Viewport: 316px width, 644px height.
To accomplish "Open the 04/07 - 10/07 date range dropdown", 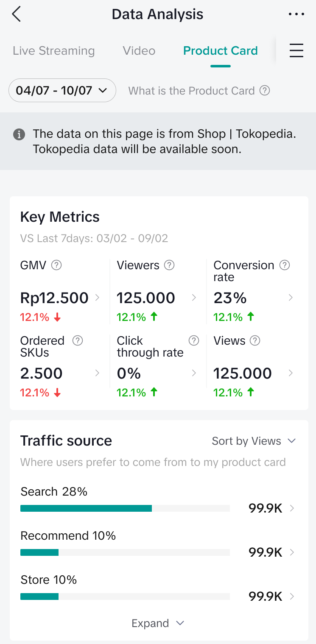I will coord(62,90).
